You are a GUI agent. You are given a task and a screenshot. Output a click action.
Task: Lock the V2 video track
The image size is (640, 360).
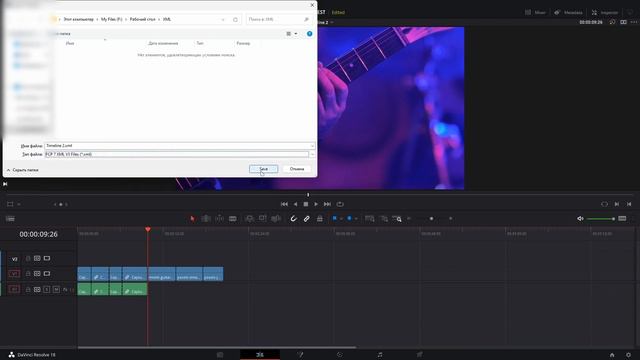coord(28,258)
